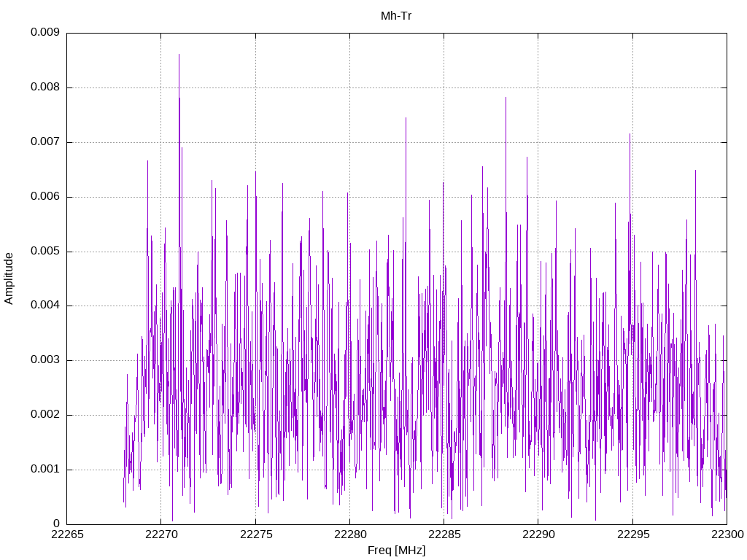Click the y-axis tick label 0.007

tap(44, 142)
